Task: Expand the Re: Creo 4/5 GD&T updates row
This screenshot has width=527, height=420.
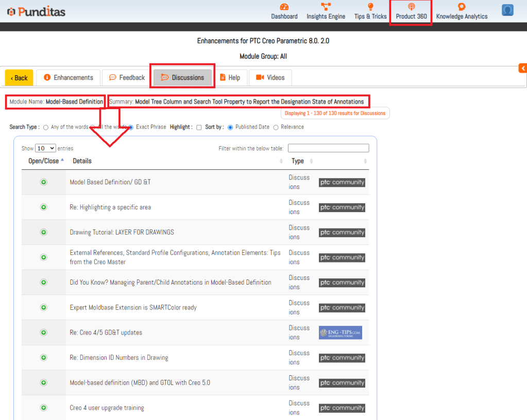Action: point(44,332)
